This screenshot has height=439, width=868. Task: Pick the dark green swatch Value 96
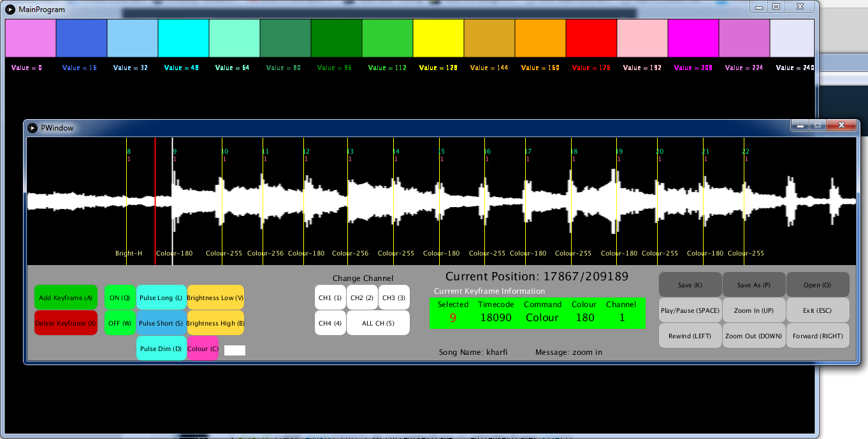(x=336, y=38)
